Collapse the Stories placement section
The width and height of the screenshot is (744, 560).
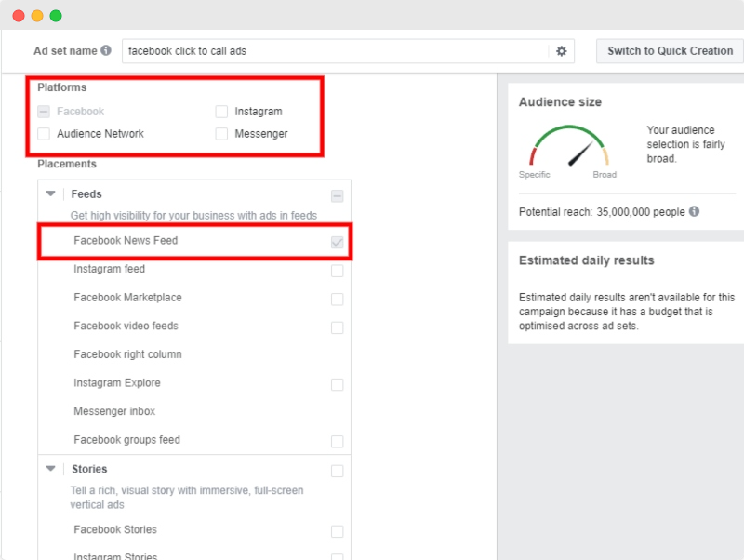point(51,471)
